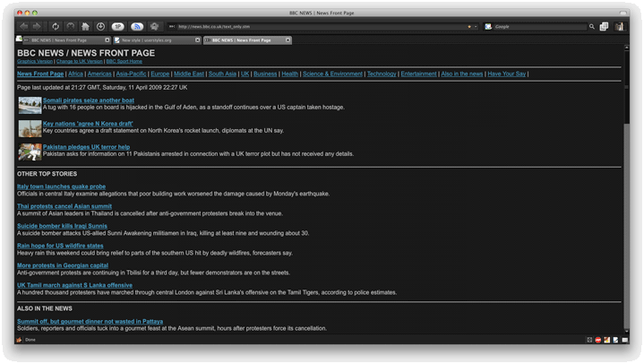Open Pakistan pledges UK terror help story
Screen dimensions: 644x364
tap(86, 147)
